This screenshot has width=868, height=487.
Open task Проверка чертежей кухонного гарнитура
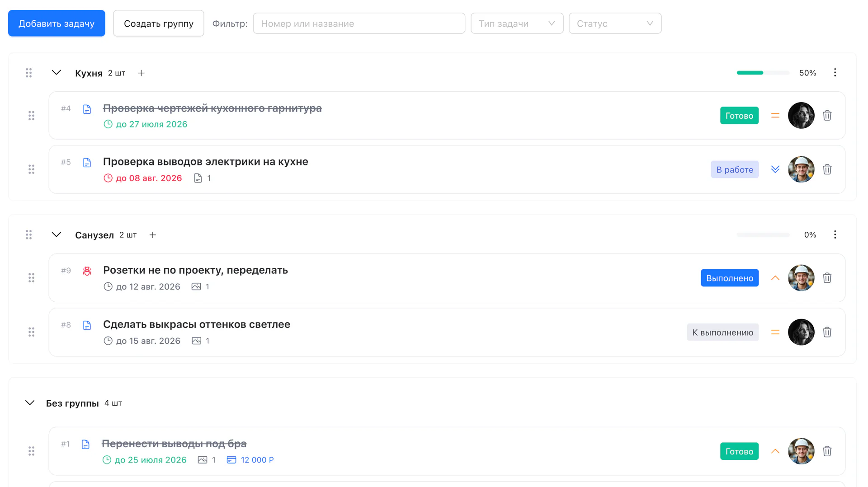click(212, 108)
